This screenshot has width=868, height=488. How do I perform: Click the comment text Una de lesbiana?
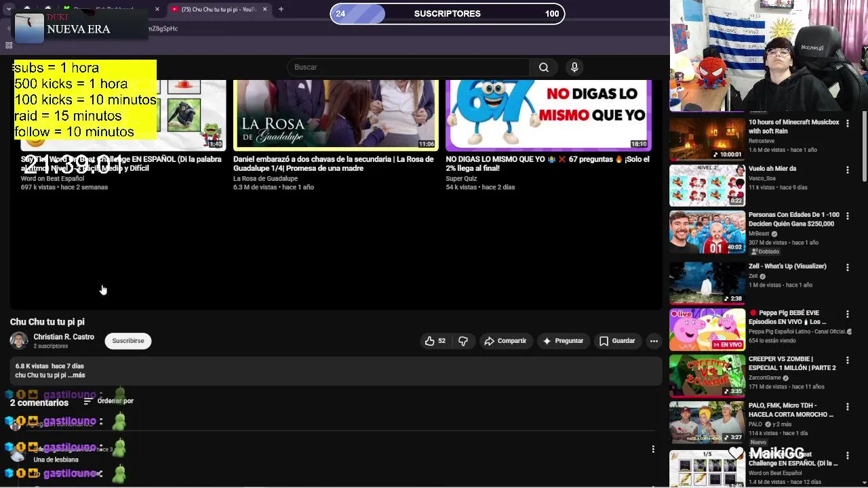56,460
